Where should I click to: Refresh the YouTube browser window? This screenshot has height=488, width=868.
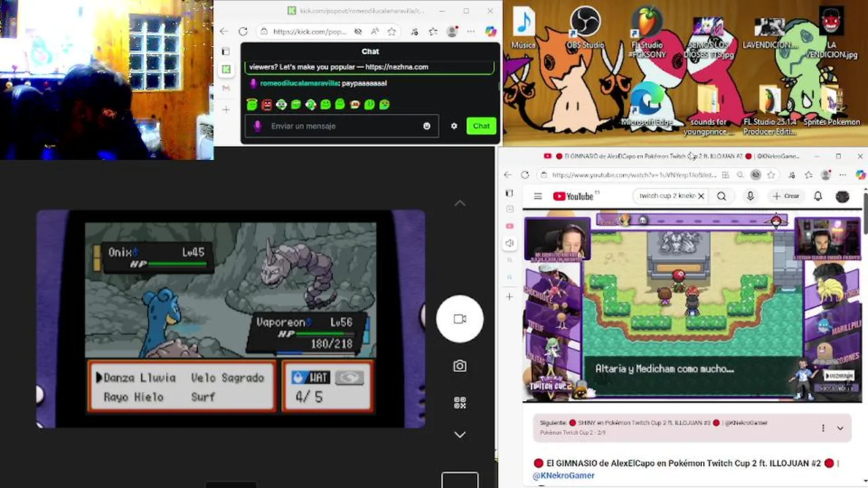point(525,175)
